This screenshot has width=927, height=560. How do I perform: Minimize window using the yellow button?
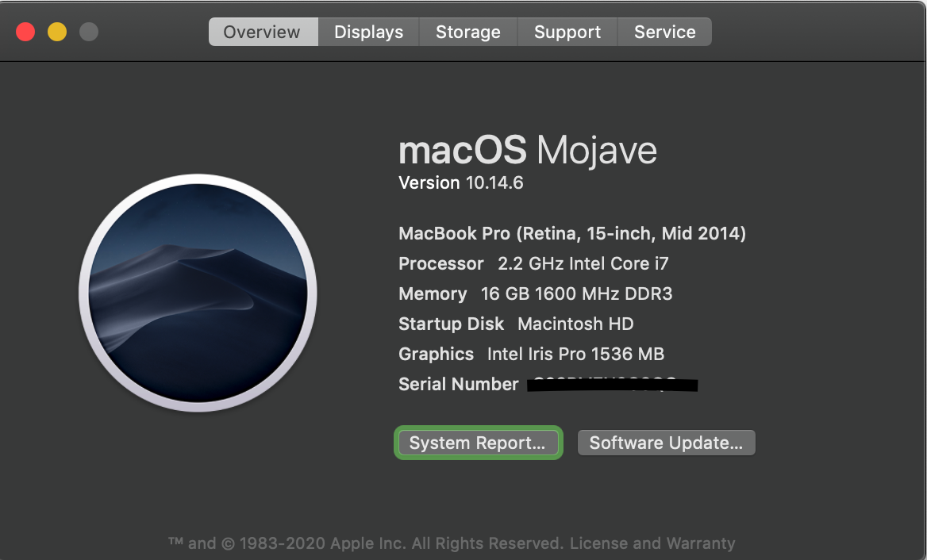(57, 32)
